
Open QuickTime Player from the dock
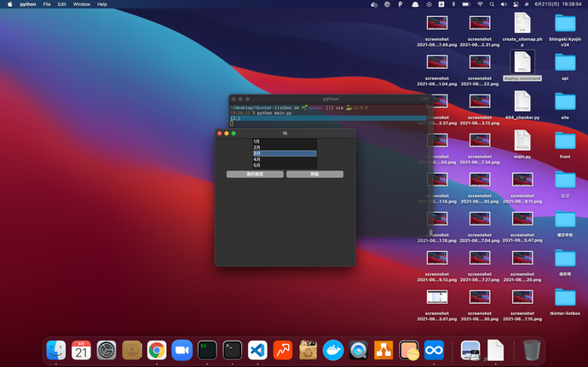tap(358, 350)
